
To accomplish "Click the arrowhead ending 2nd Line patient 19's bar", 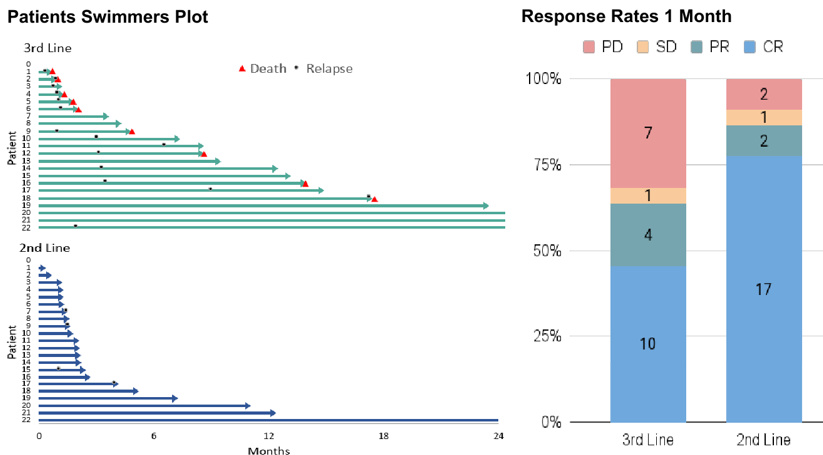I will point(174,398).
